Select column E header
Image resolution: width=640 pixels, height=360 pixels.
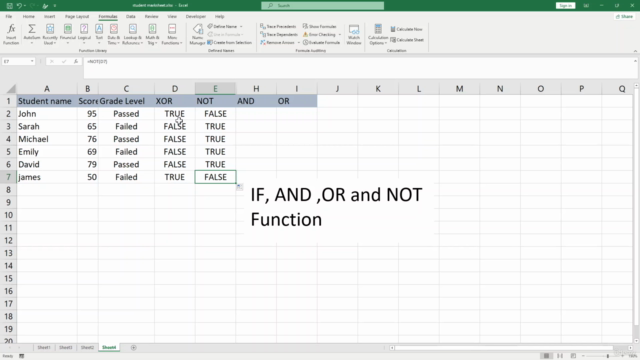click(215, 89)
